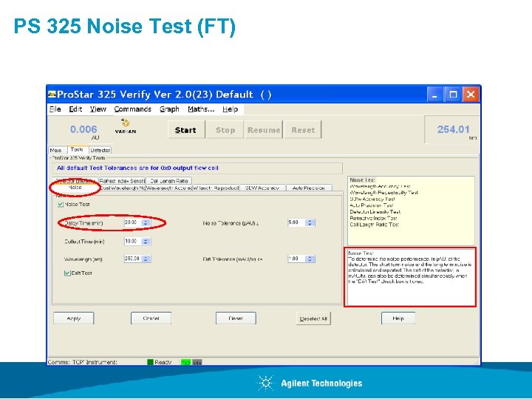Click the Wavelength (nm) value field
532x399 pixels.
click(x=133, y=259)
